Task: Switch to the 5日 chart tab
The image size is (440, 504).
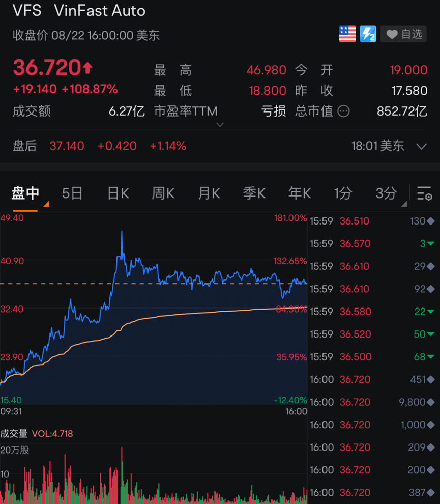Action: (x=72, y=193)
